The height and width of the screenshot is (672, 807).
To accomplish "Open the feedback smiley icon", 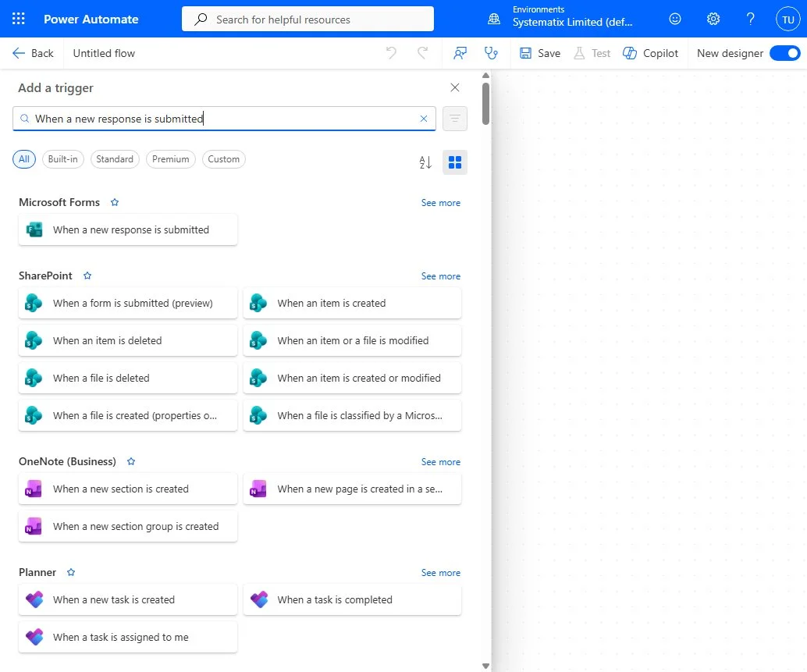I will point(675,19).
